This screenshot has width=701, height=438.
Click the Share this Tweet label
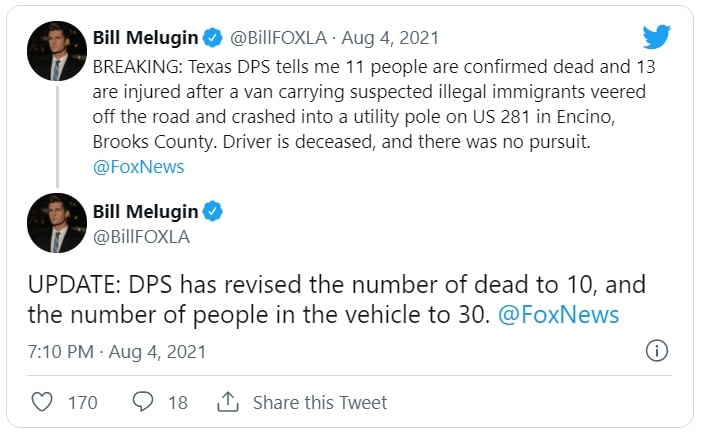pyautogui.click(x=319, y=402)
